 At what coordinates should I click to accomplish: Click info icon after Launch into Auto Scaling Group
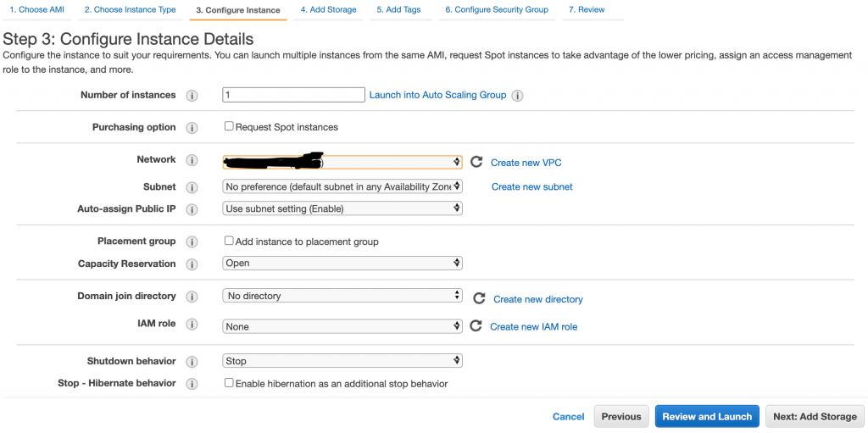click(517, 96)
